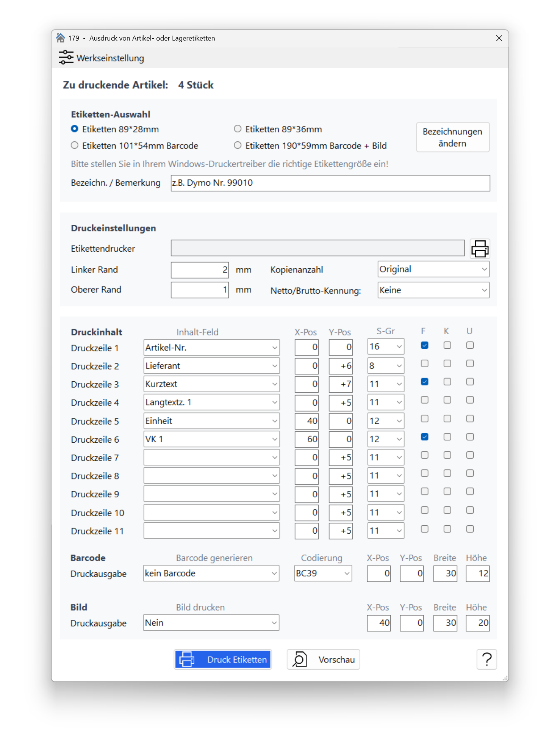560x741 pixels.
Task: Expand Druckzeile 1 Inhalt-Feld dropdown
Action: [x=211, y=348]
